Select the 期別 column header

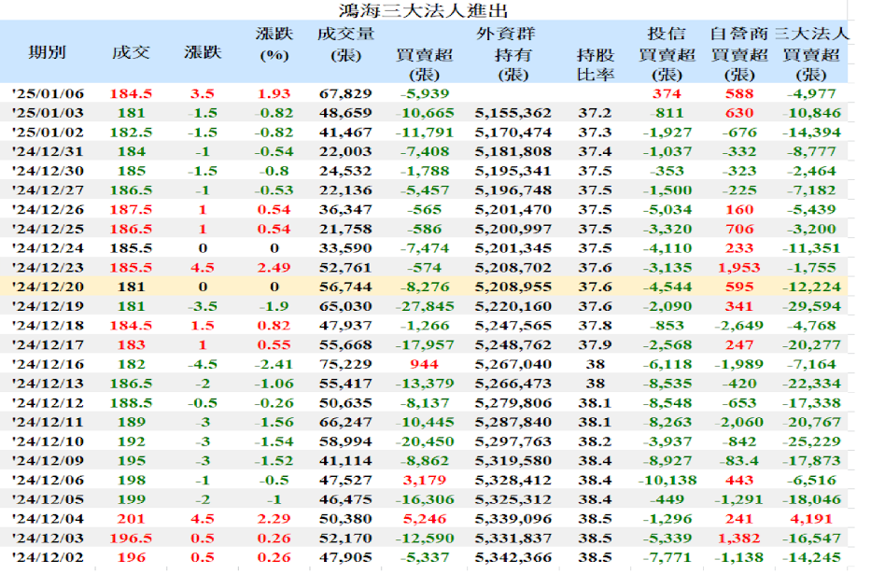point(48,53)
